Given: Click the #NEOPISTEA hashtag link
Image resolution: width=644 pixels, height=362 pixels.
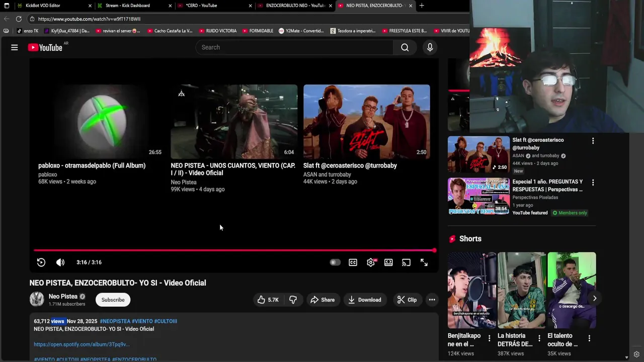Looking at the screenshot, I should [x=115, y=321].
